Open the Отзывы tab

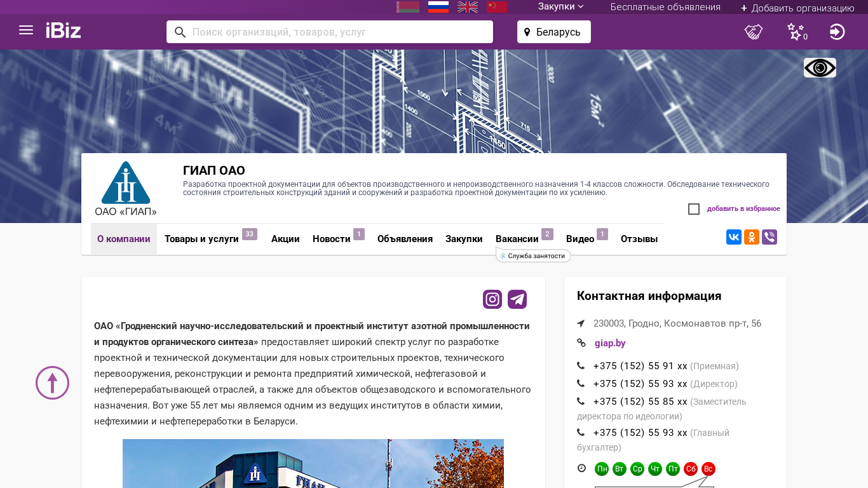tap(639, 239)
